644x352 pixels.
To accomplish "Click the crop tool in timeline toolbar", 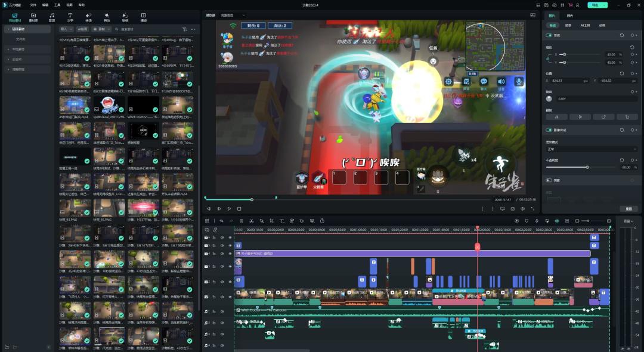I will coord(272,221).
